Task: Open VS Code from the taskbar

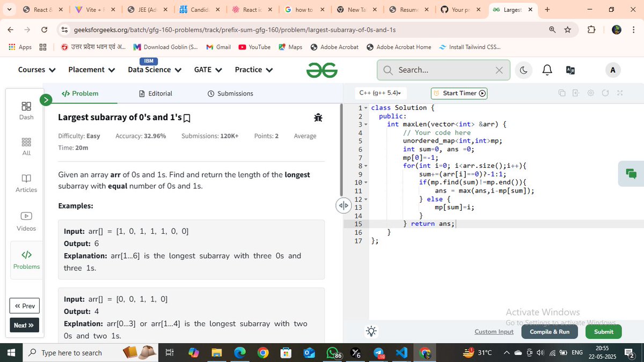Action: (401, 352)
